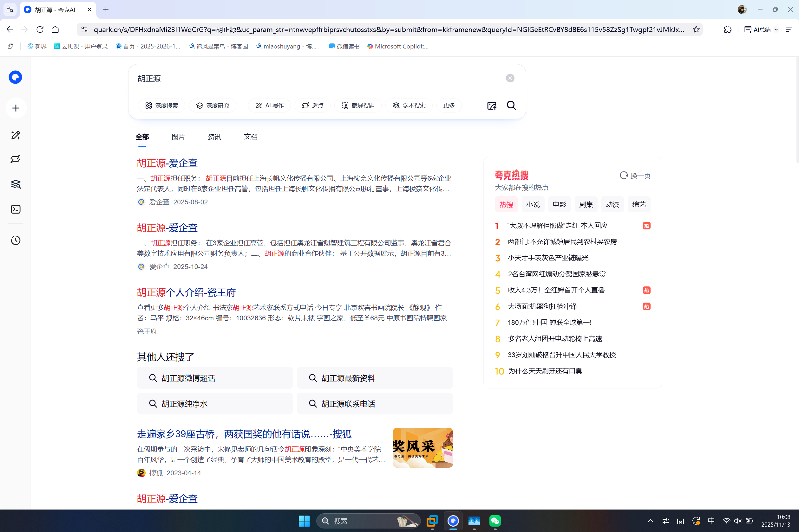Switch to the 图片 results tab
The height and width of the screenshot is (532, 799).
coord(178,136)
